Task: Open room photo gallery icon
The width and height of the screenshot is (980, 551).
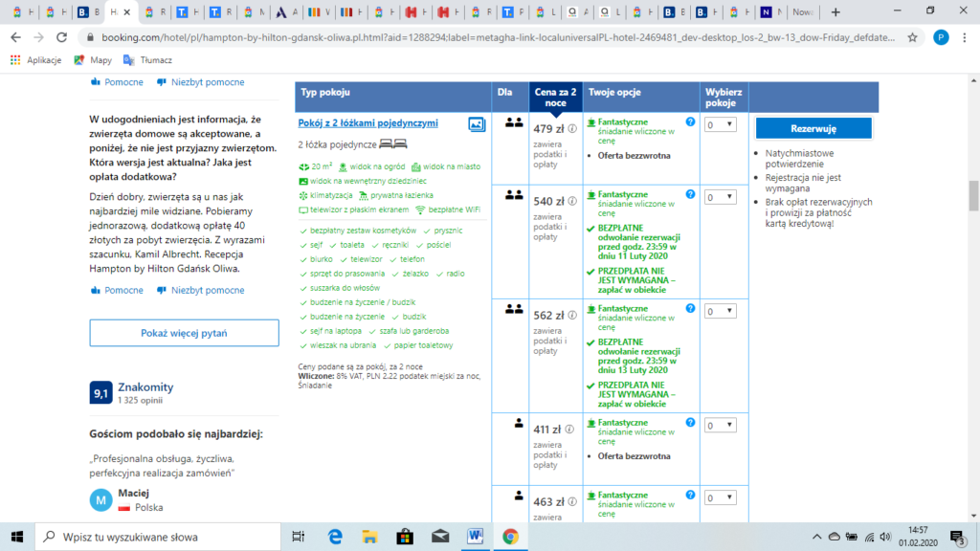Action: tap(477, 124)
